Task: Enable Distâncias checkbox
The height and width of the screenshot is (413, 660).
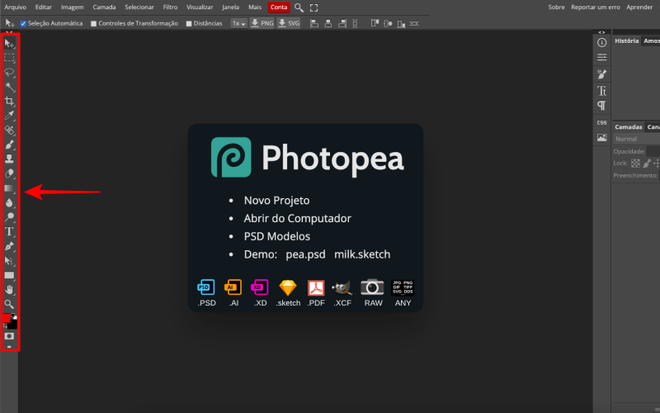Action: pos(189,24)
